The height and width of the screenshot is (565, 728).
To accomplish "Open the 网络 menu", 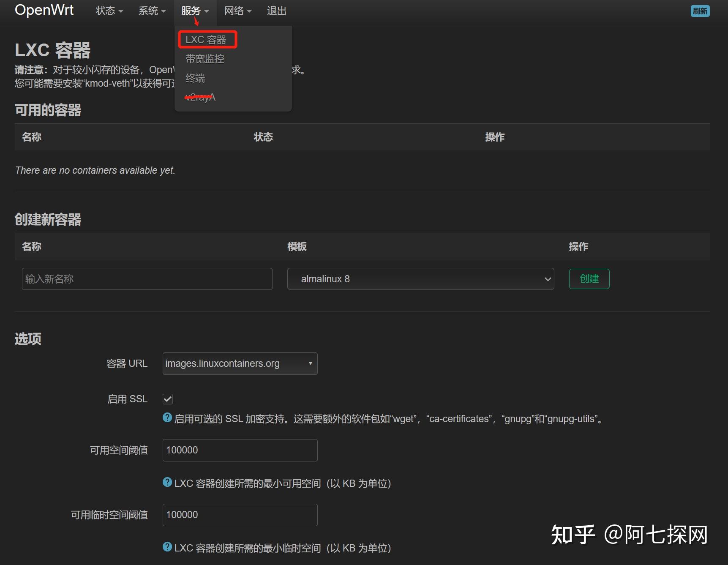I will (237, 11).
